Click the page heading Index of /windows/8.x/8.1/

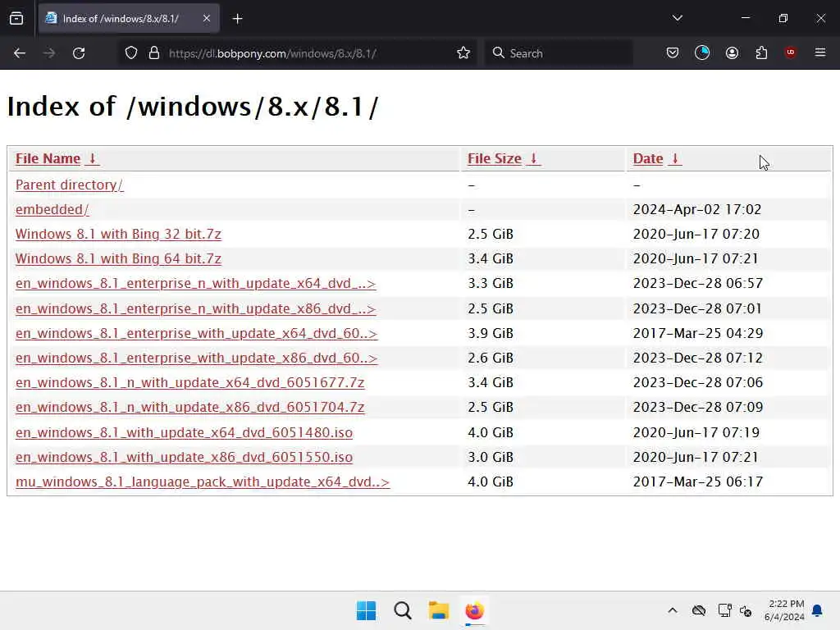point(193,106)
